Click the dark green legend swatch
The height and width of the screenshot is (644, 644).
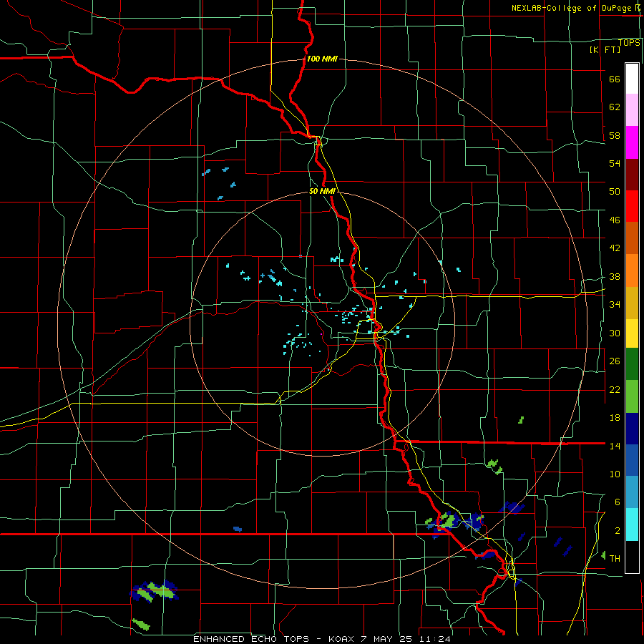[x=632, y=364]
